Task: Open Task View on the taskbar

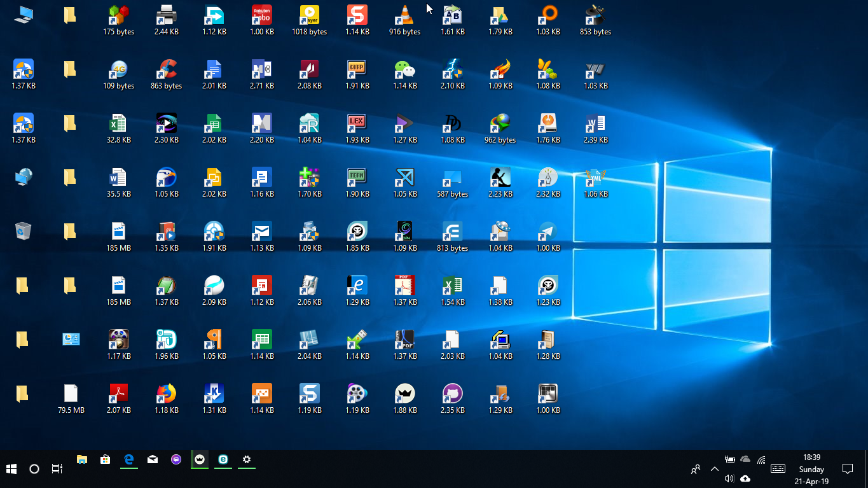Action: pos(57,469)
